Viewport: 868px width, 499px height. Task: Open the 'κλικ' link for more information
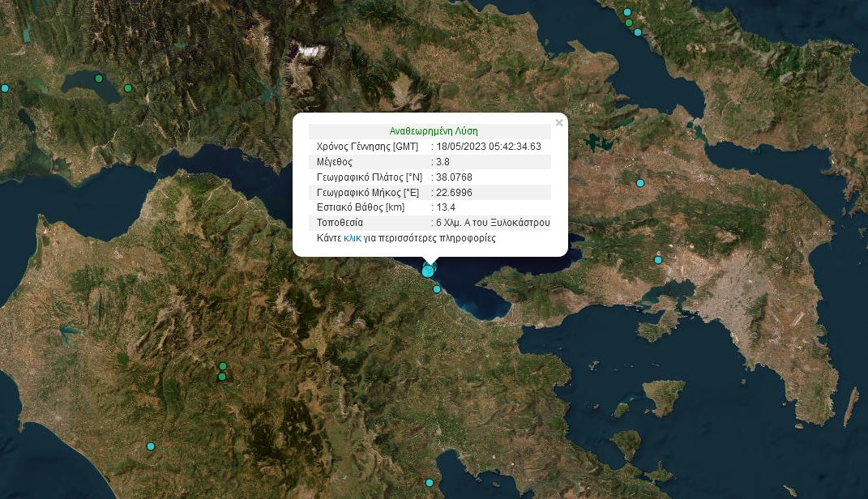pyautogui.click(x=352, y=238)
